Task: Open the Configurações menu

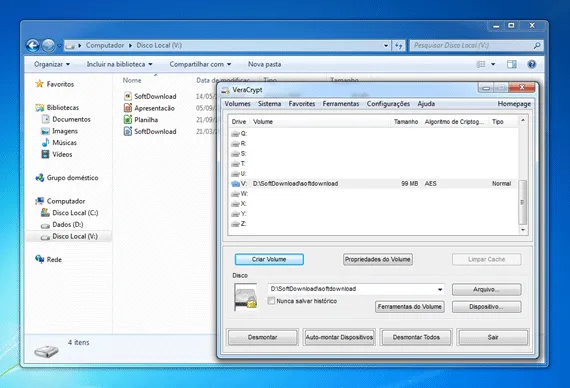Action: 388,104
